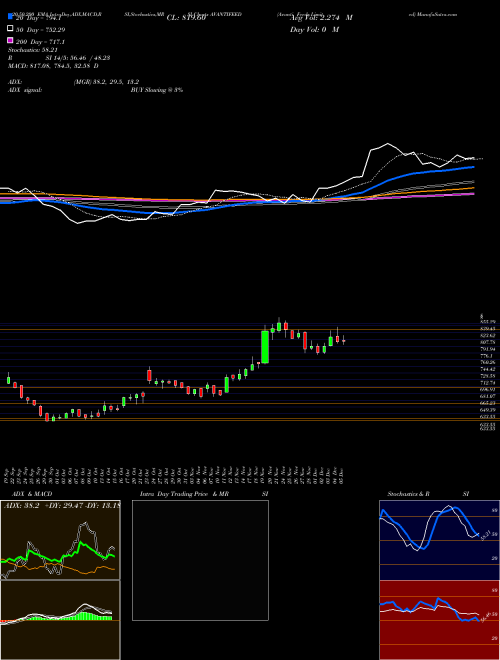This screenshot has width=500, height=660.
Task: Click the 'Avg Vol: 2.274 M' value
Action: [321, 18]
